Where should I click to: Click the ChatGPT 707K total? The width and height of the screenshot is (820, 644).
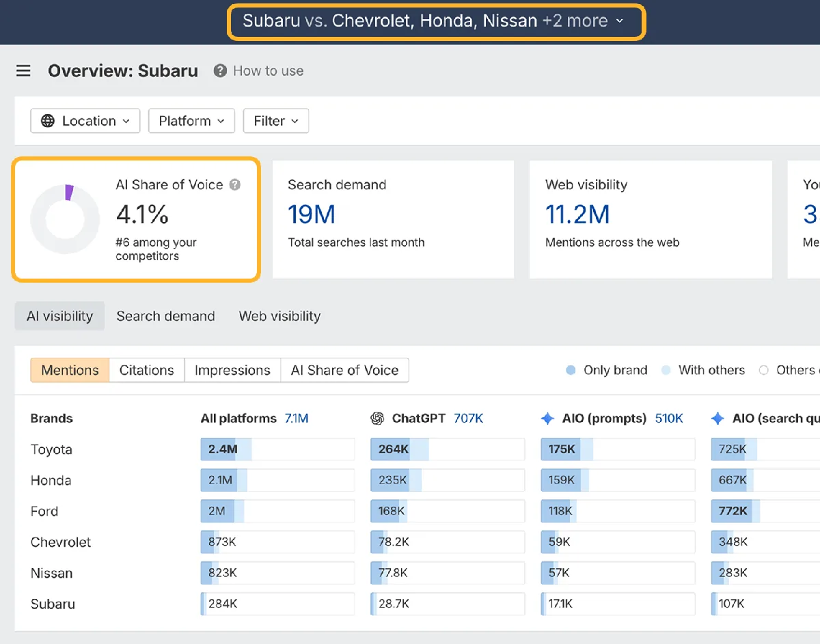[468, 419]
